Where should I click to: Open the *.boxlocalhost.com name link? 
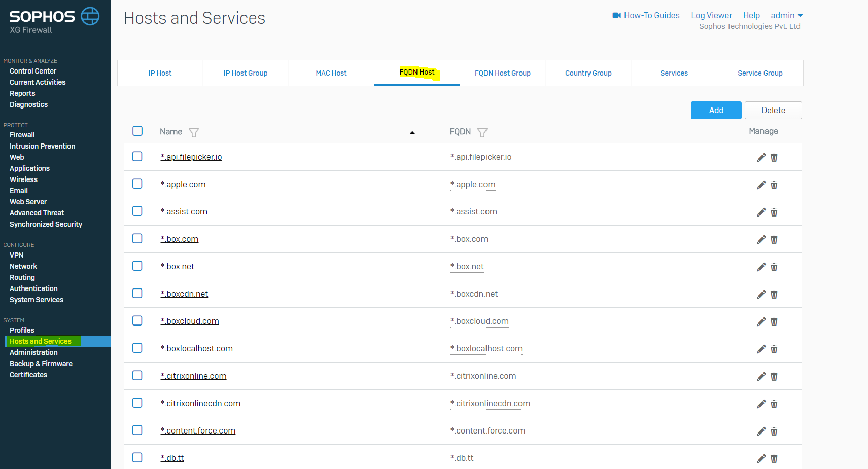[197, 348]
